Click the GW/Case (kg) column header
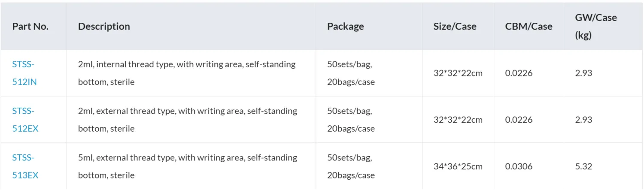The image size is (644, 190). coord(595,26)
